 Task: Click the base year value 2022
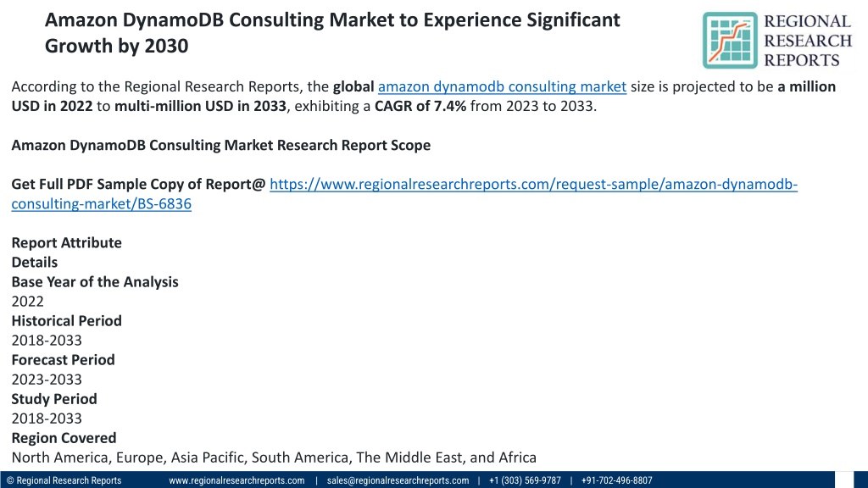[x=28, y=302]
